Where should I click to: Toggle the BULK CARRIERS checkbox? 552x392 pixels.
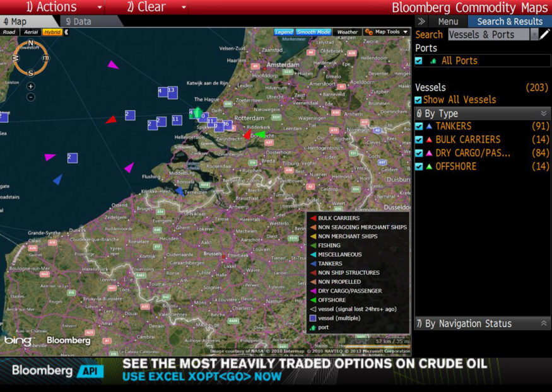(x=419, y=139)
